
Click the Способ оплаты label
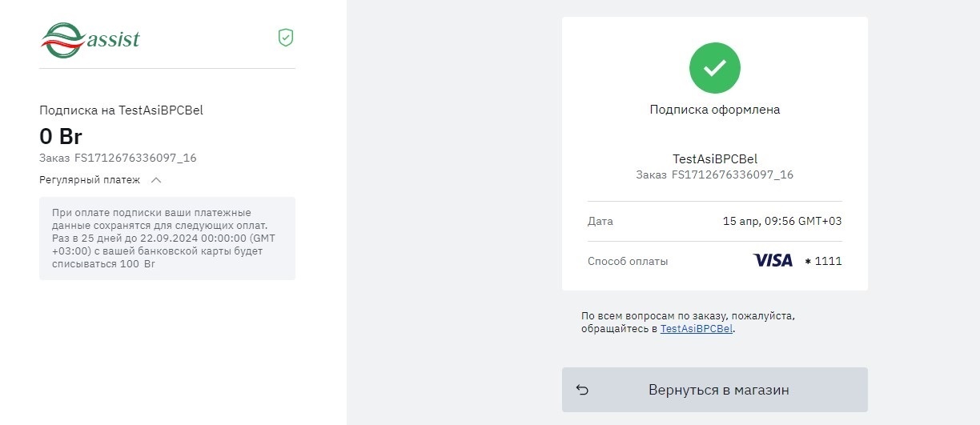tap(628, 261)
